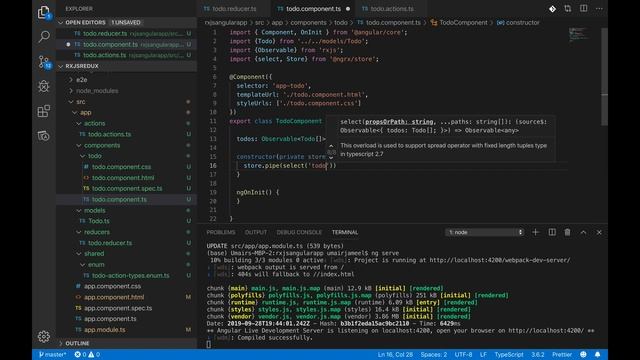Open todo.actions.ts in the file tree
This screenshot has height=360, width=640.
tap(109, 134)
